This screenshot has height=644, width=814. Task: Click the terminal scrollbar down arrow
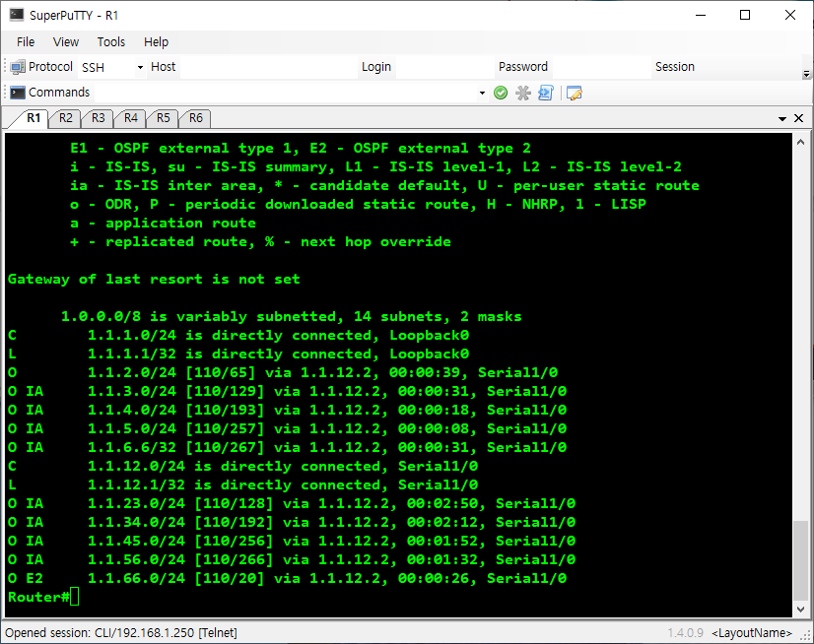pos(800,610)
